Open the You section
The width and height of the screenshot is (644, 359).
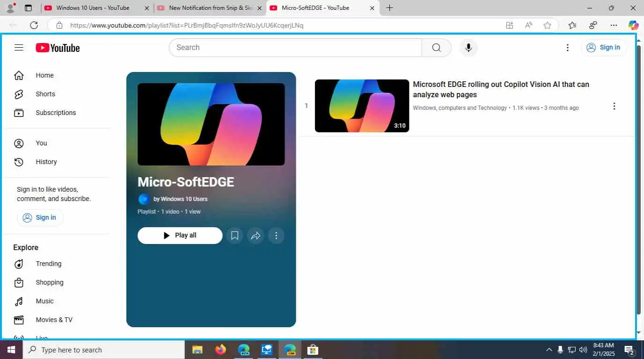pyautogui.click(x=41, y=143)
